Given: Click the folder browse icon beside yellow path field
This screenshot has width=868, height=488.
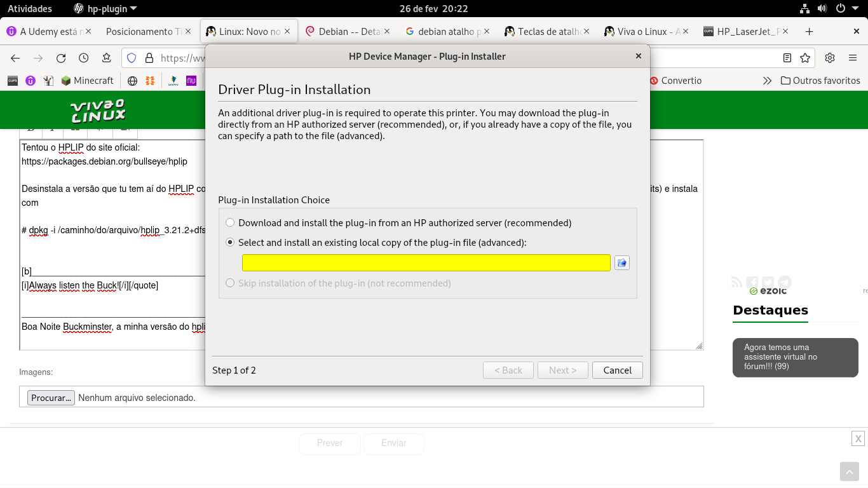Looking at the screenshot, I should (x=622, y=262).
